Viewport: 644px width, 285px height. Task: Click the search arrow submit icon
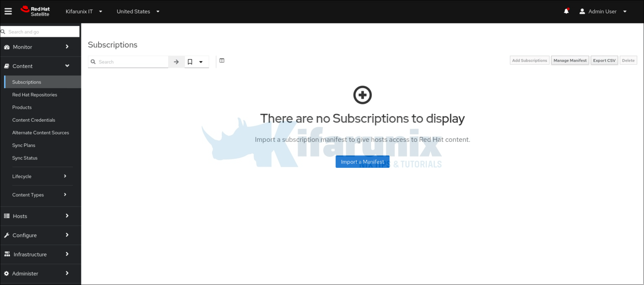tap(176, 61)
